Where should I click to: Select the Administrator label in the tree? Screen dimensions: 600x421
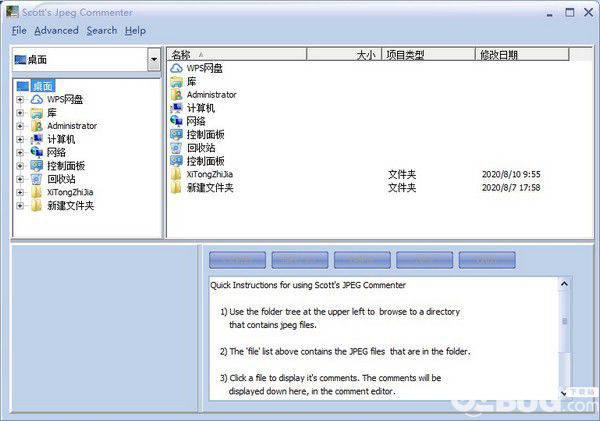click(x=72, y=126)
